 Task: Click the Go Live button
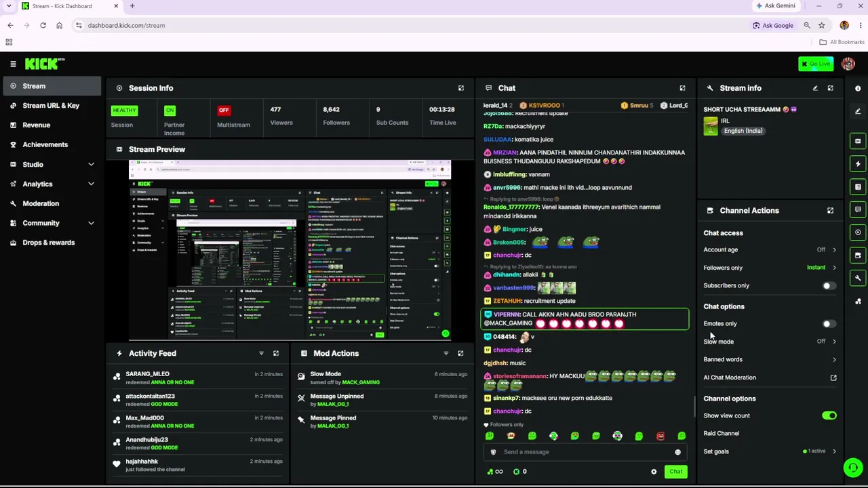pyautogui.click(x=815, y=64)
